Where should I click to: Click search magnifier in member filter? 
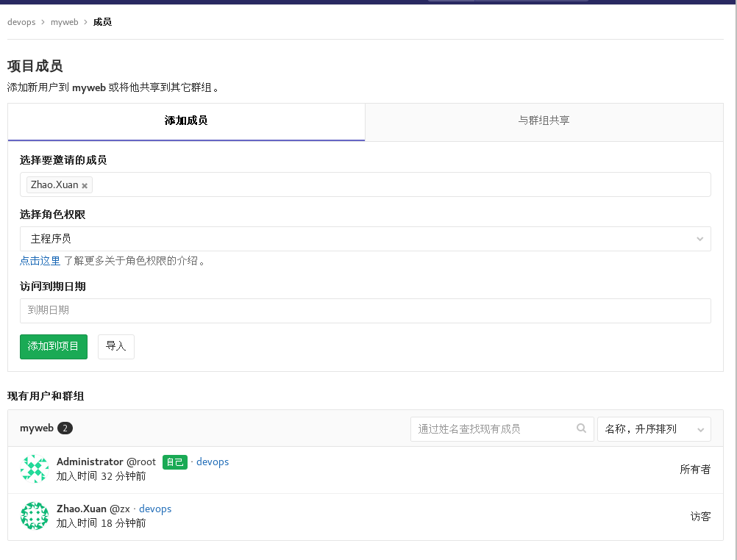click(581, 428)
